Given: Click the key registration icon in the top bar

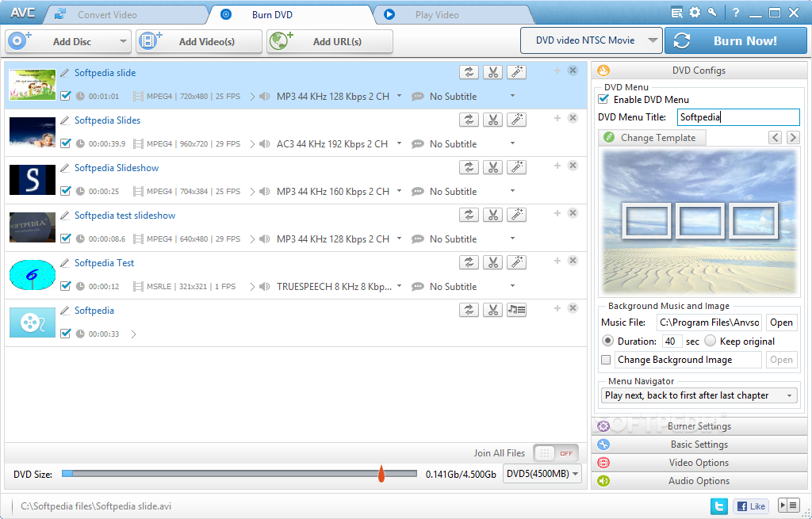Looking at the screenshot, I should (713, 13).
